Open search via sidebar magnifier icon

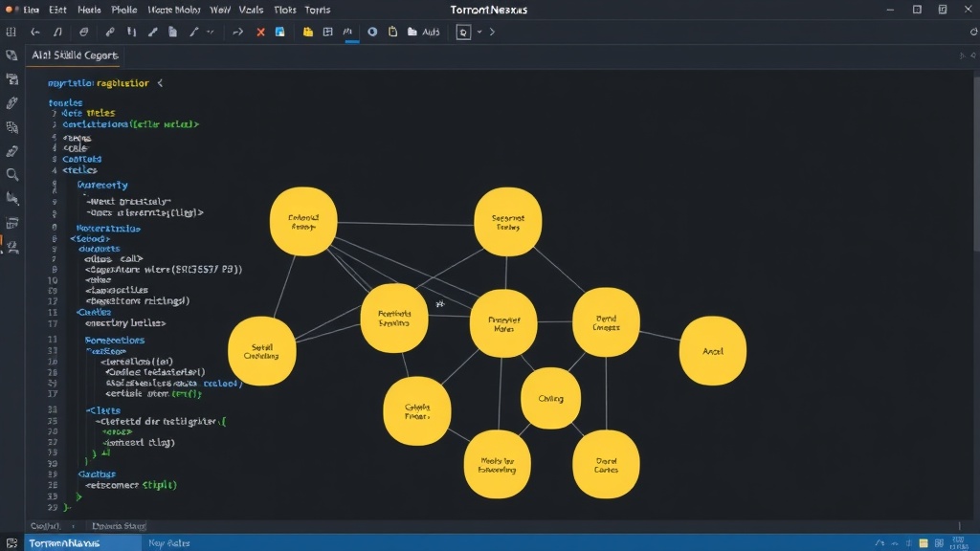coord(11,175)
